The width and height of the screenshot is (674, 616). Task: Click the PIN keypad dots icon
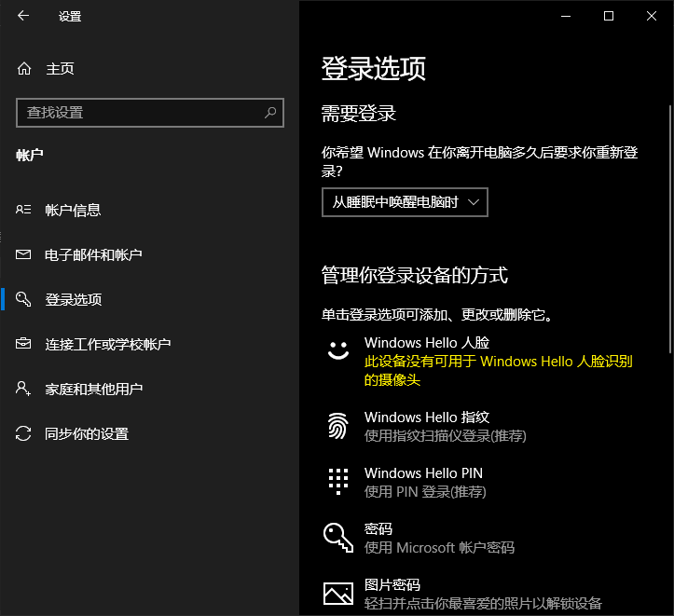pos(338,482)
